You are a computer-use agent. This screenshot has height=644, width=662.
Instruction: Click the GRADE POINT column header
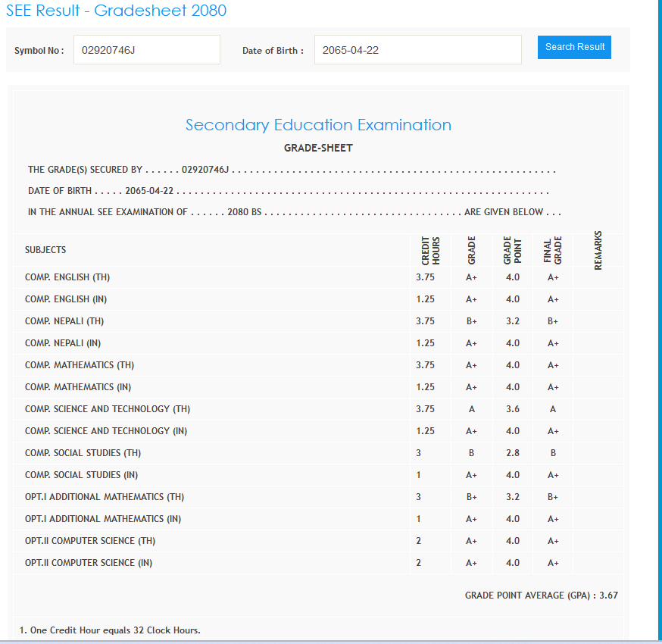click(513, 251)
